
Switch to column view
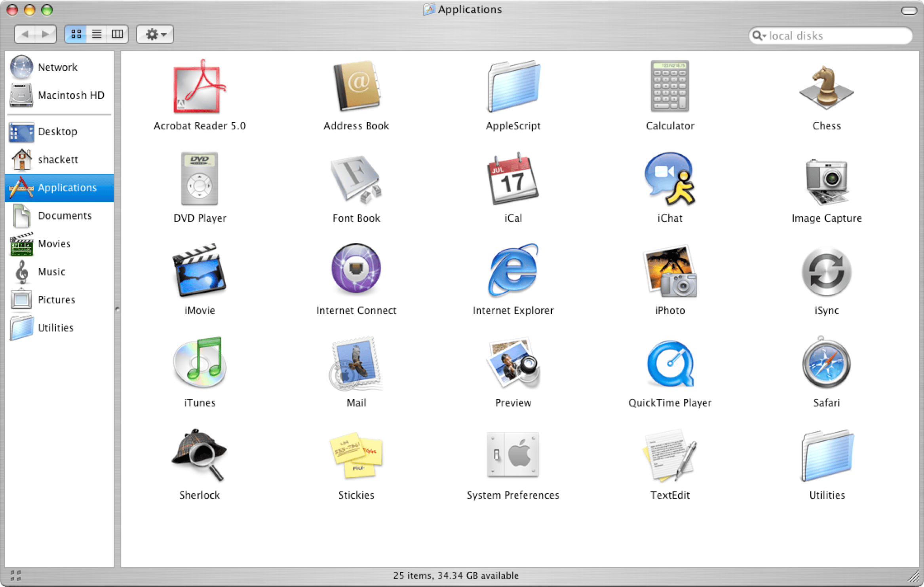coord(118,34)
